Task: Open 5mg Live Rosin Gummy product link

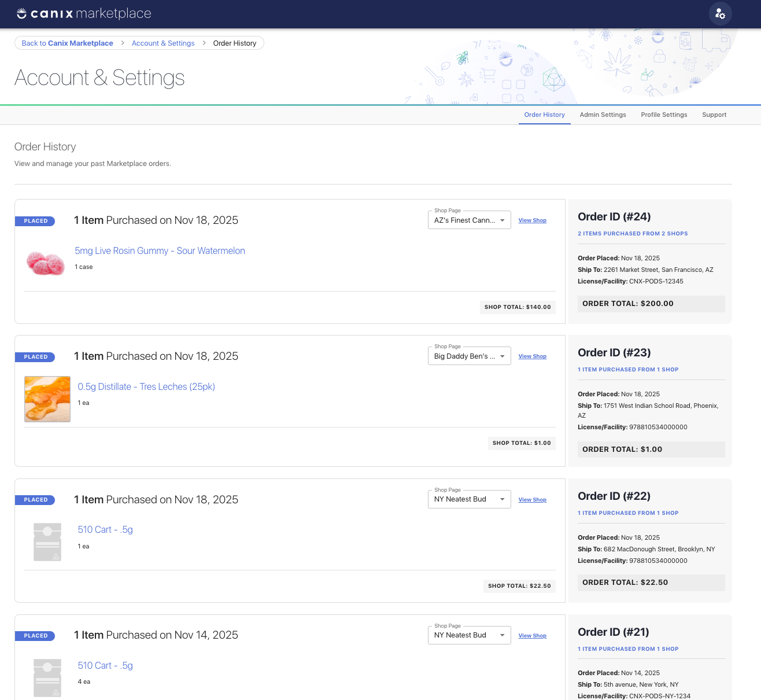Action: pyautogui.click(x=160, y=251)
